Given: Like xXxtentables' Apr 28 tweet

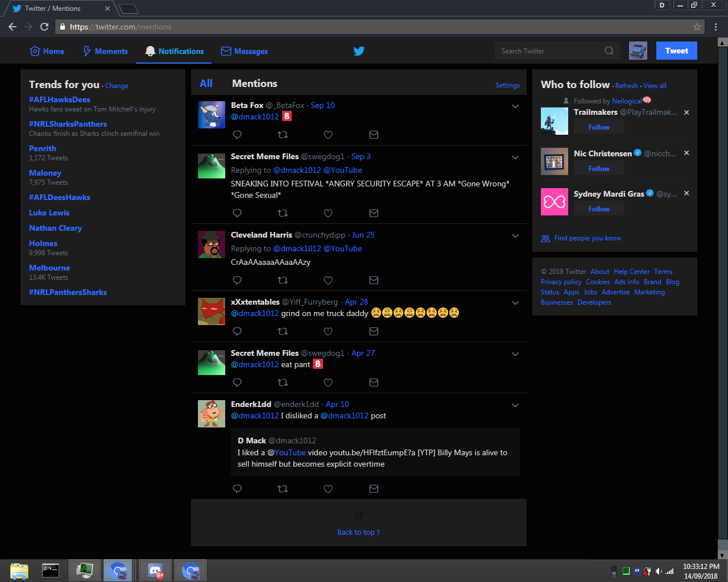Looking at the screenshot, I should [328, 331].
